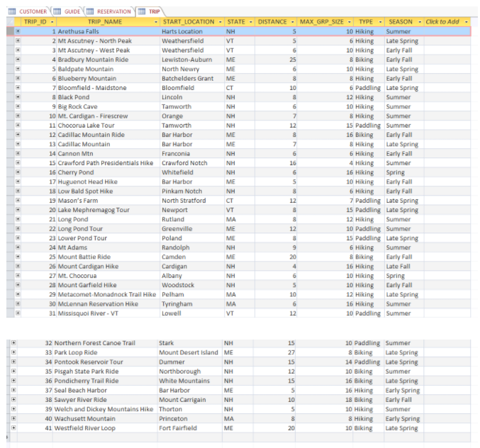Switch to the CUSTOMER table tab
This screenshot has height=448, width=480.
28,11
